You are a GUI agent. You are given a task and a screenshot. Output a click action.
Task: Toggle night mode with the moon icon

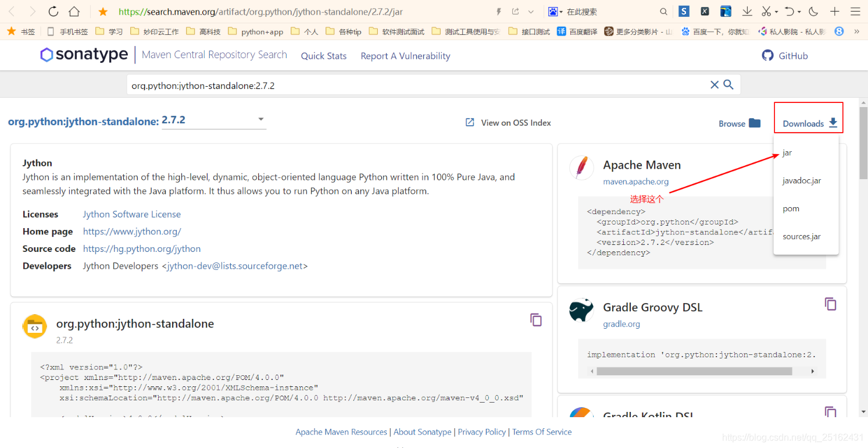click(813, 12)
